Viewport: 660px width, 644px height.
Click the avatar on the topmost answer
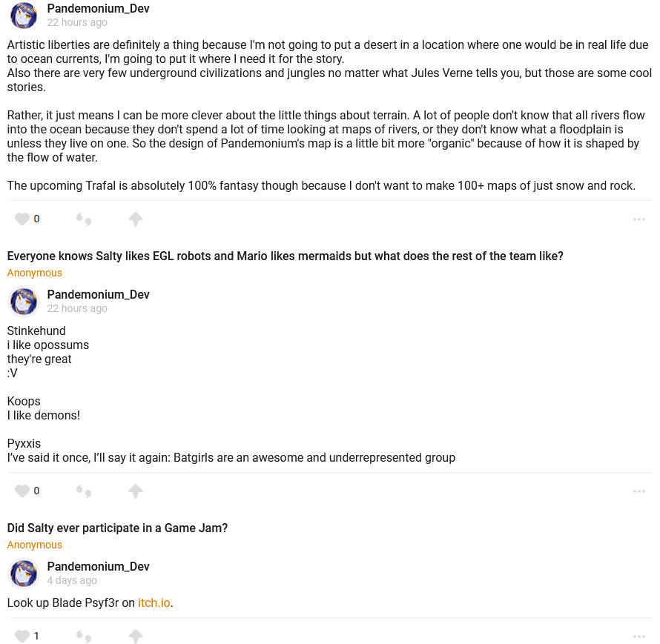click(x=24, y=16)
